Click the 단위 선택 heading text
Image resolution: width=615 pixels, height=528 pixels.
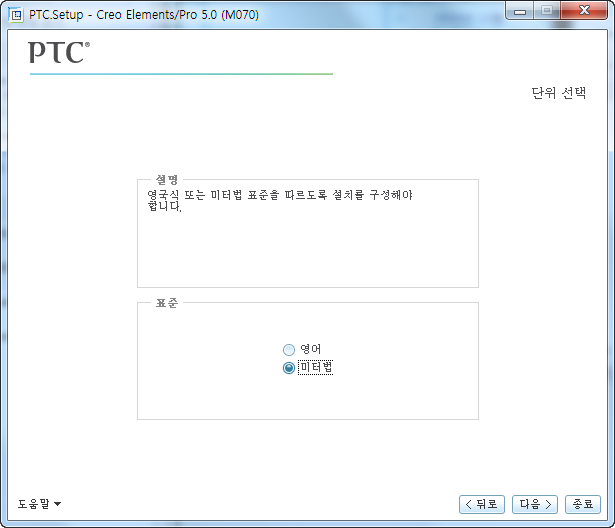(x=559, y=93)
